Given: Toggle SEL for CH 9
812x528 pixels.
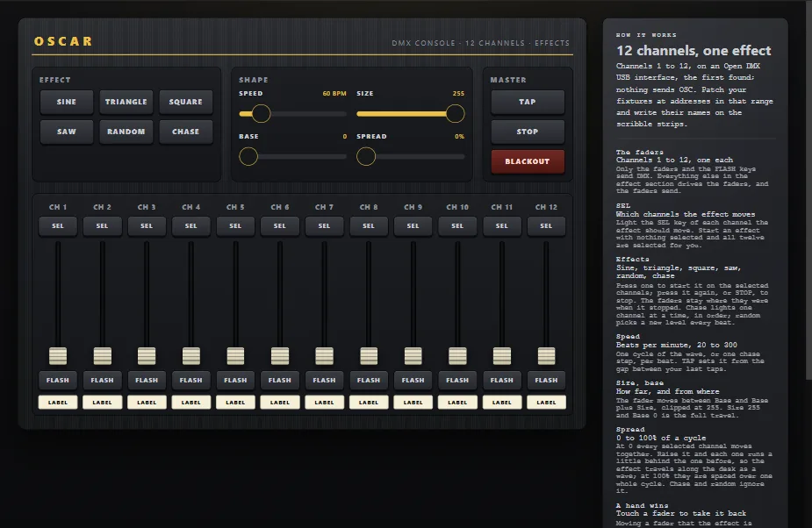Looking at the screenshot, I should [413, 226].
